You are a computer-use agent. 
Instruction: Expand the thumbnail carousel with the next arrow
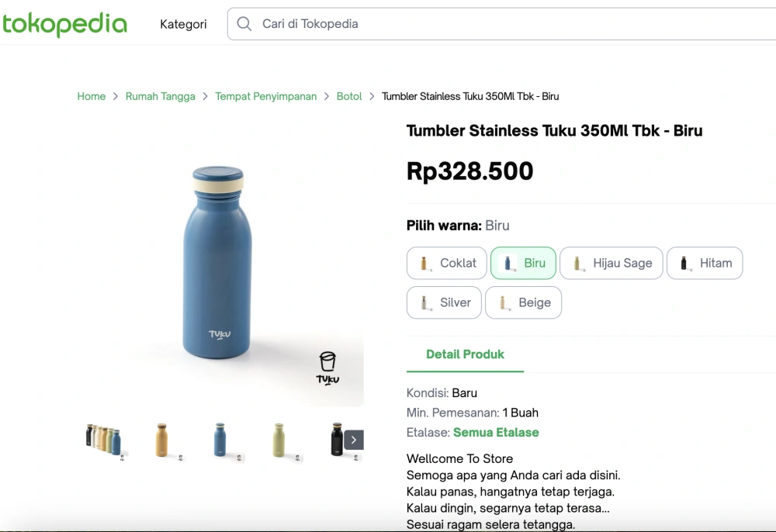[353, 440]
